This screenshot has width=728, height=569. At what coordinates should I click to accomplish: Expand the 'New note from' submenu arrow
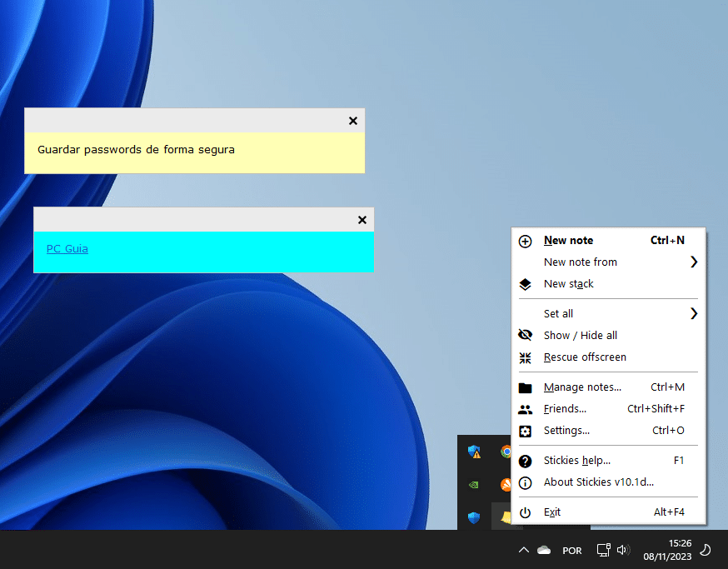(693, 262)
